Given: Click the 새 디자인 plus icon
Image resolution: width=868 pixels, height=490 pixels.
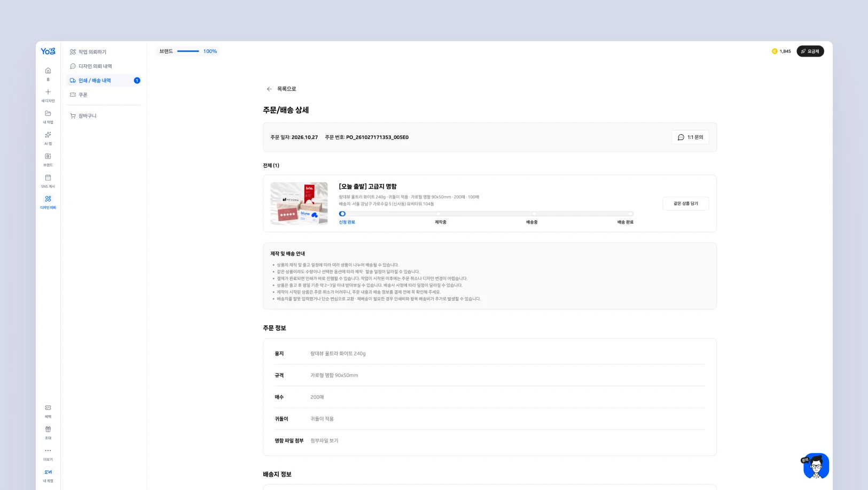Looking at the screenshot, I should (x=48, y=92).
